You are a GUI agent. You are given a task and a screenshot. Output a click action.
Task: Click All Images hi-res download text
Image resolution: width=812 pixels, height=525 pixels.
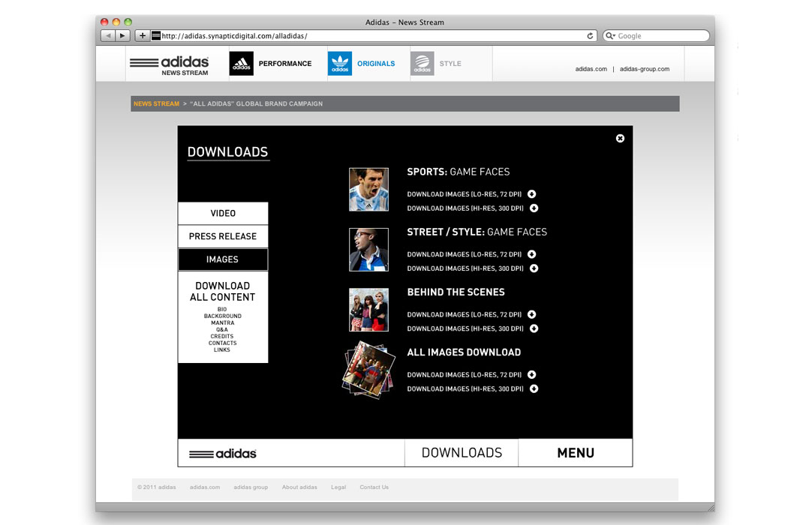pos(465,388)
